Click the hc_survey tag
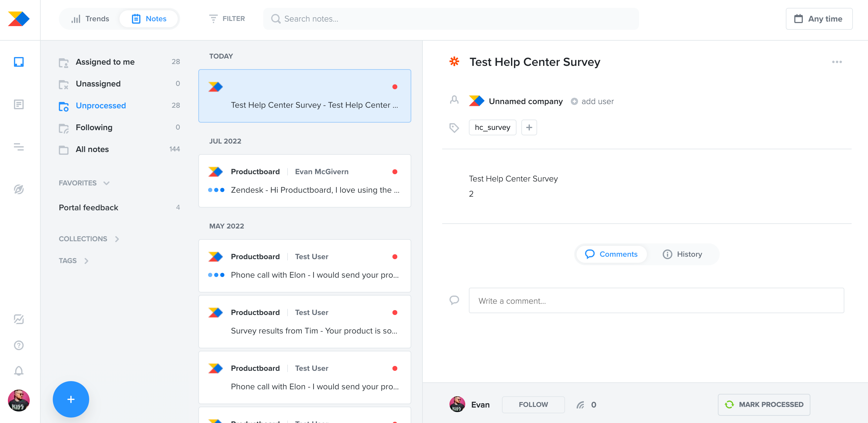The image size is (868, 423). (492, 127)
